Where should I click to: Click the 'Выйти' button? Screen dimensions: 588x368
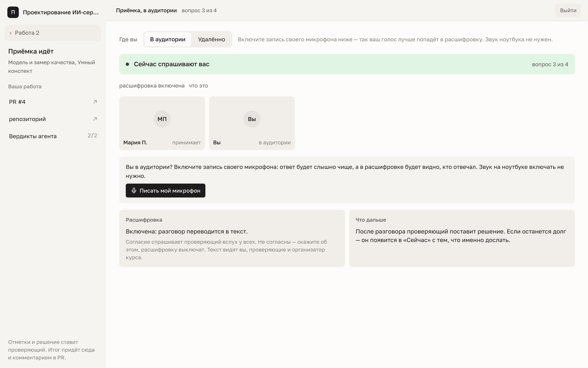click(568, 10)
